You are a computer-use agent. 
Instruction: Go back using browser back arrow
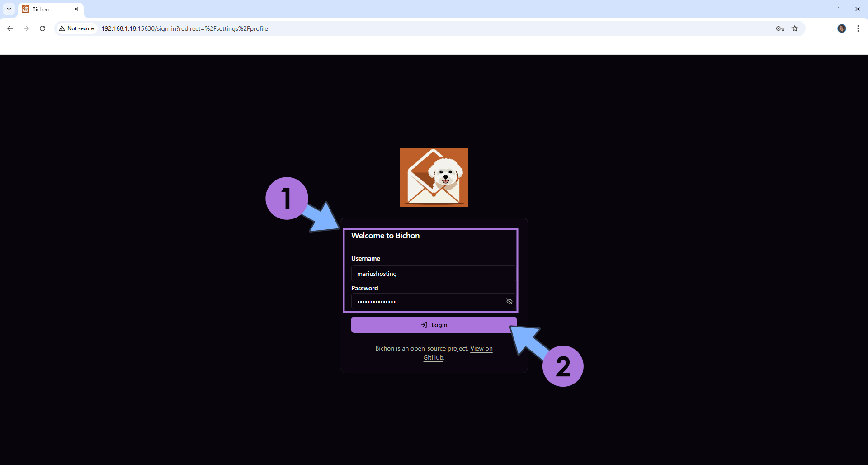point(10,28)
